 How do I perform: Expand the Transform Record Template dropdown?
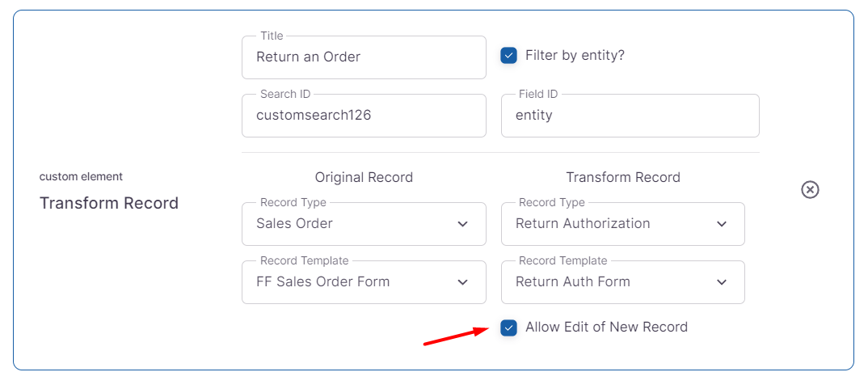tap(614, 282)
